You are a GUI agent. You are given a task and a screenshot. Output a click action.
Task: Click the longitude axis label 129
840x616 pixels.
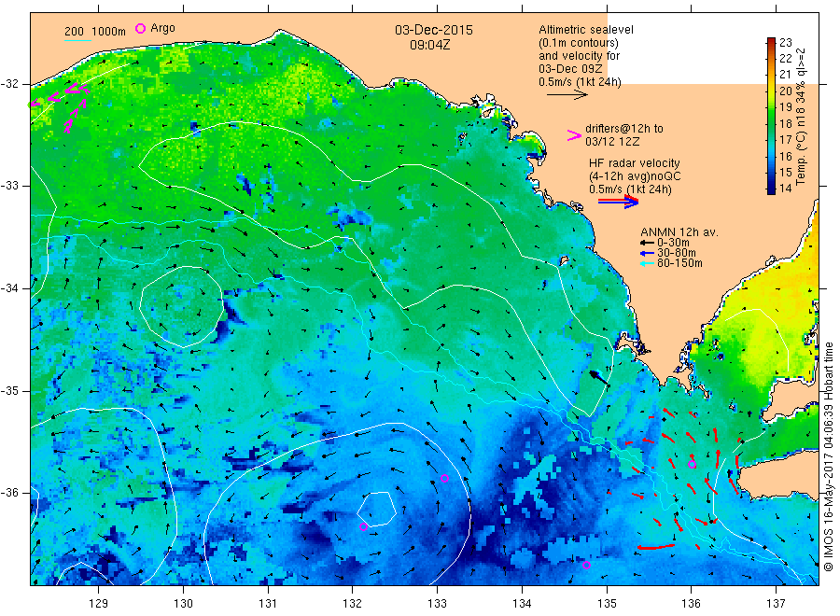[x=99, y=603]
